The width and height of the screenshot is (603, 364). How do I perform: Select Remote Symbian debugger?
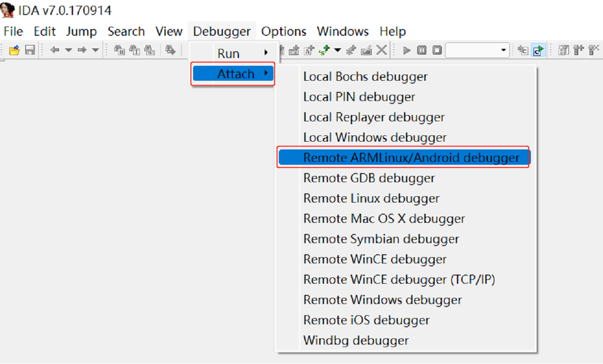(x=405, y=239)
